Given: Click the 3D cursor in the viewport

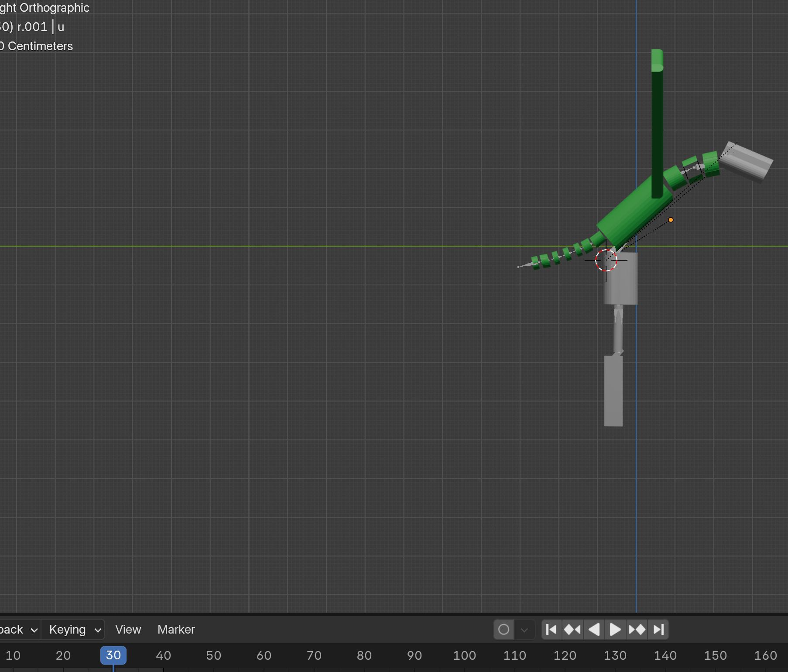Looking at the screenshot, I should (x=606, y=261).
